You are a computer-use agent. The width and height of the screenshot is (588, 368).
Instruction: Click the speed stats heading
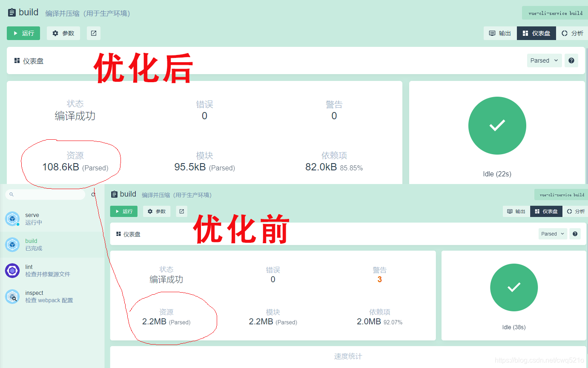tap(348, 356)
